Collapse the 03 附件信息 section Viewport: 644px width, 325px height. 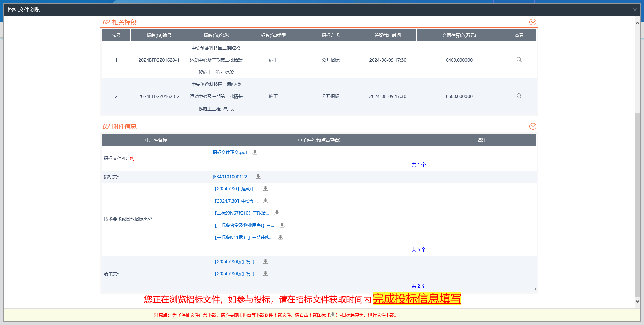coord(533,126)
